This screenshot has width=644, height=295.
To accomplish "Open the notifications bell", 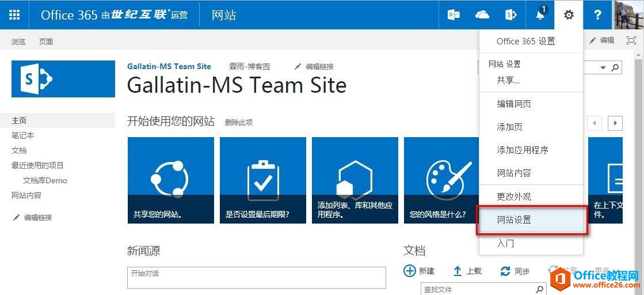I will pos(540,15).
